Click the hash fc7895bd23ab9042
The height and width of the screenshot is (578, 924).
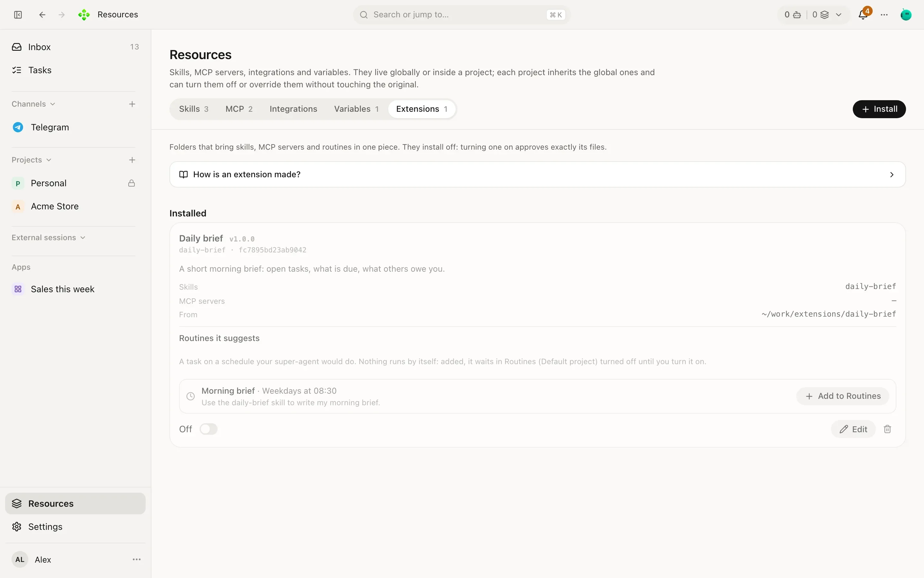pyautogui.click(x=272, y=250)
